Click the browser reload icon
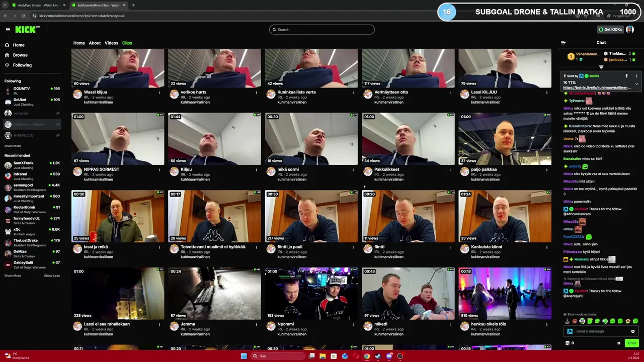The image size is (644, 362). pyautogui.click(x=23, y=16)
